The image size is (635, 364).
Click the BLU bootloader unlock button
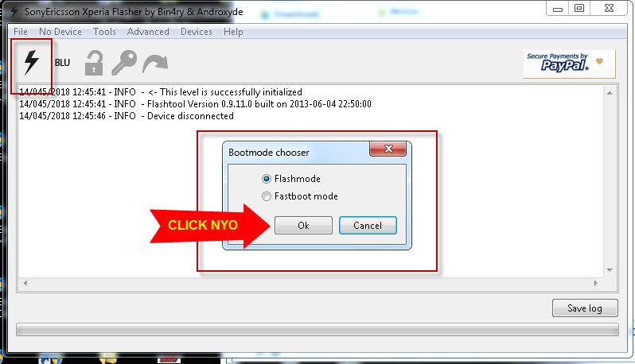click(x=62, y=63)
